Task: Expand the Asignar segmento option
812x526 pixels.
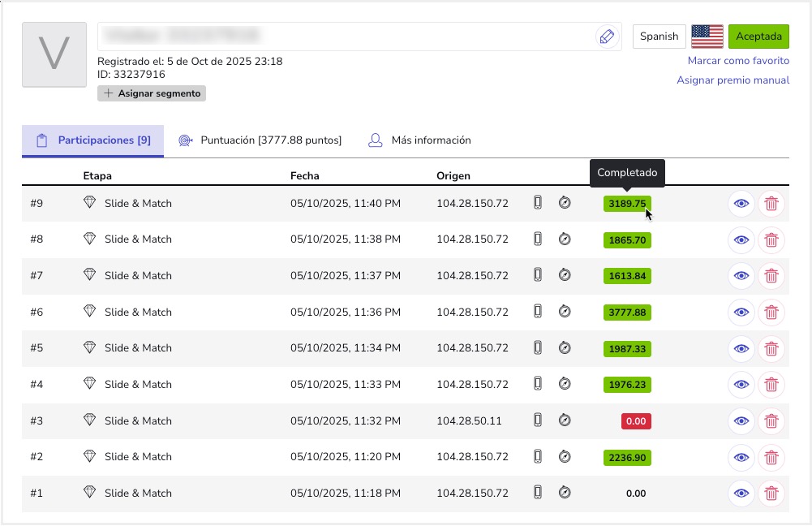Action: 152,93
